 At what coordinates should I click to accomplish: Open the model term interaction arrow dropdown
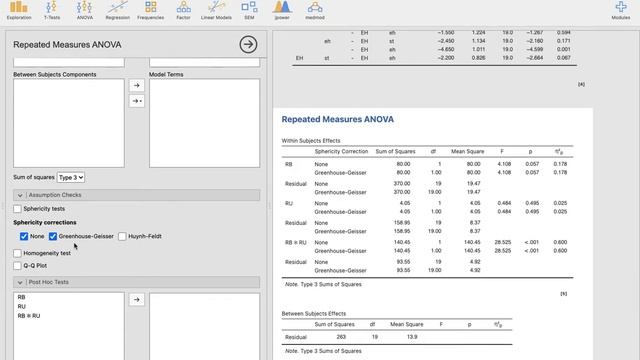[137, 101]
